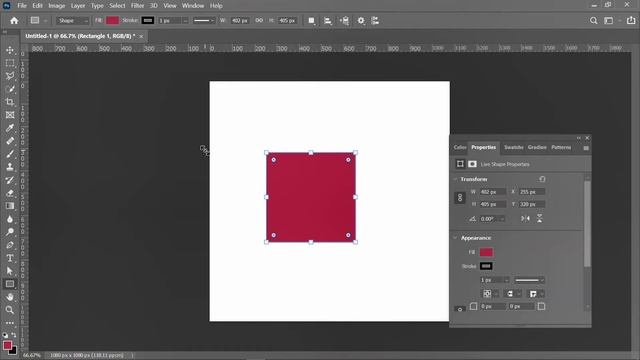Click the Fill swatch in Properties Appearance

tap(486, 252)
